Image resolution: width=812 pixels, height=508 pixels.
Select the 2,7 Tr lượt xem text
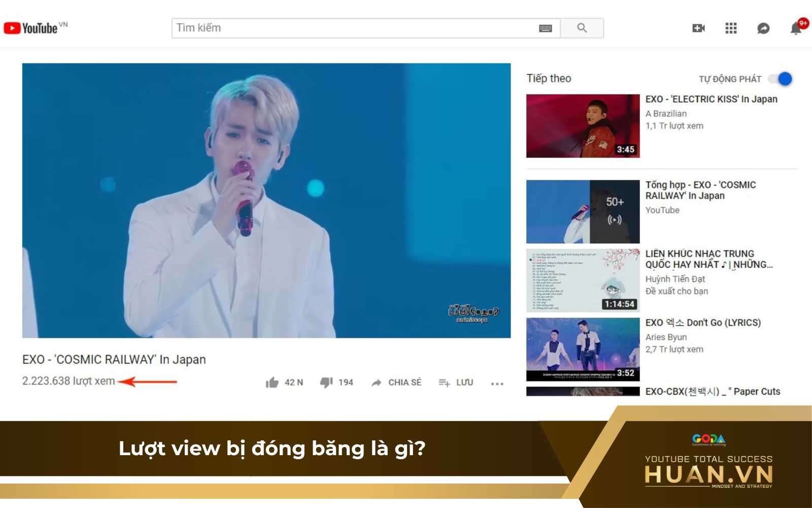pos(674,349)
